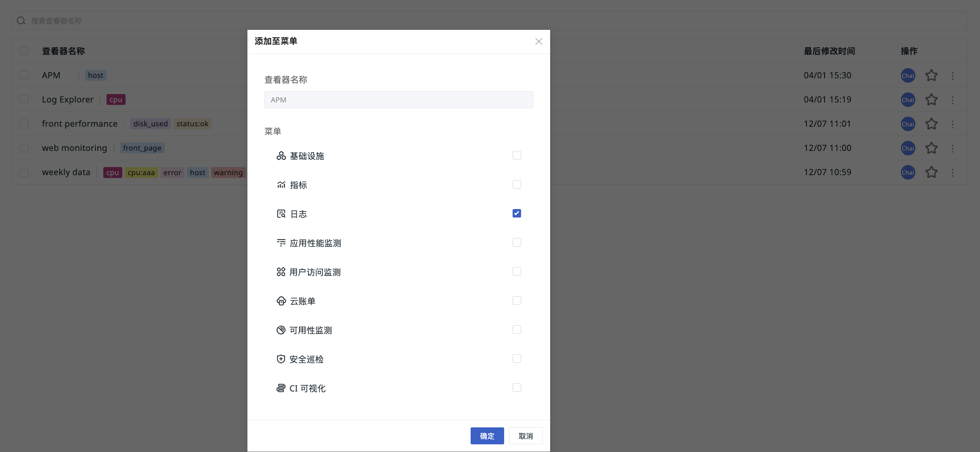Star the APM viewer row
This screenshot has width=980, height=452.
click(x=931, y=75)
